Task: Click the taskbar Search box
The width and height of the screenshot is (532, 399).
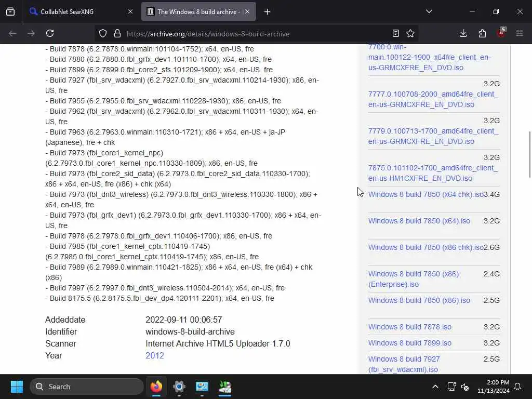Action: pyautogui.click(x=87, y=387)
